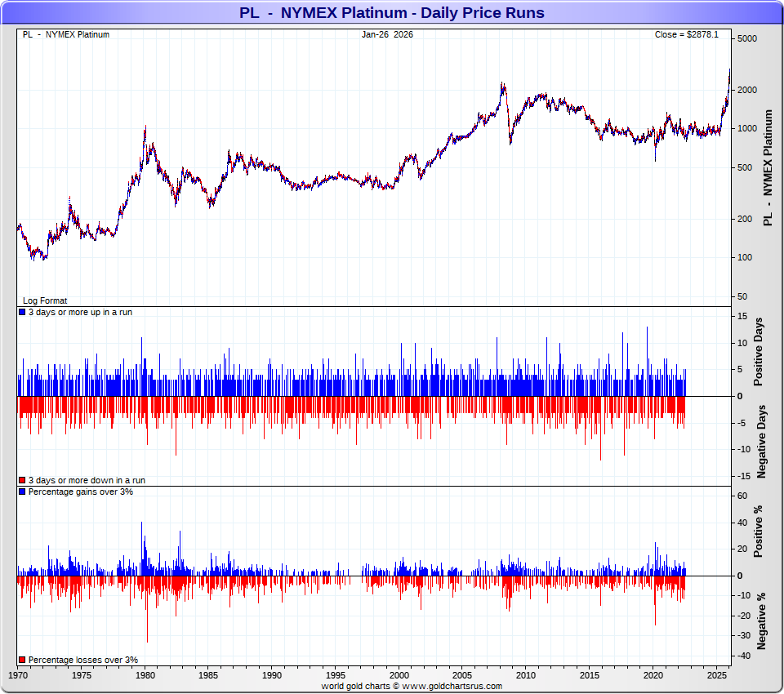Click the 'Log Format' label
This screenshot has height=694, width=784.
point(45,300)
